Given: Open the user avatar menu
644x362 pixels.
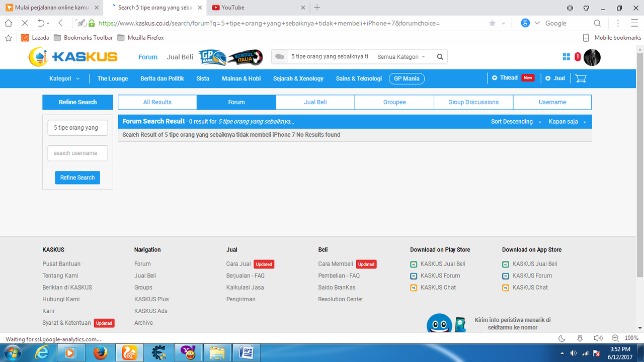Looking at the screenshot, I should (x=592, y=57).
